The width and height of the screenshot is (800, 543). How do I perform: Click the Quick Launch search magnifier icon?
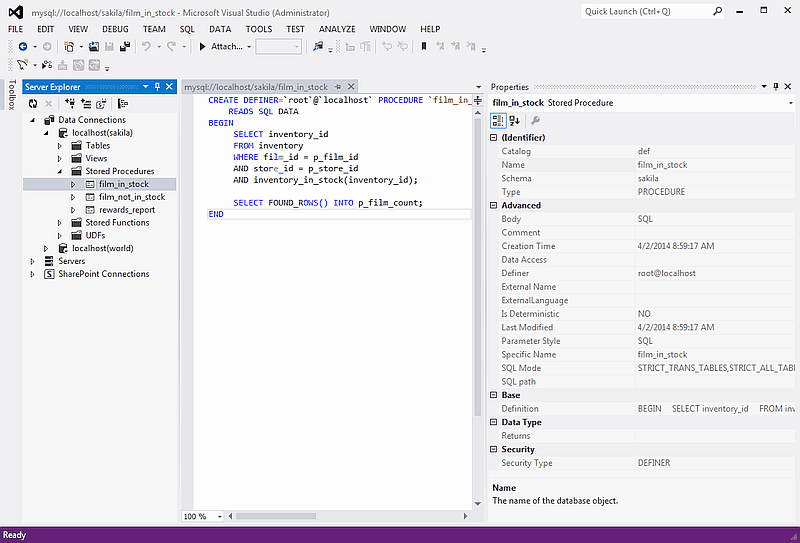click(717, 11)
